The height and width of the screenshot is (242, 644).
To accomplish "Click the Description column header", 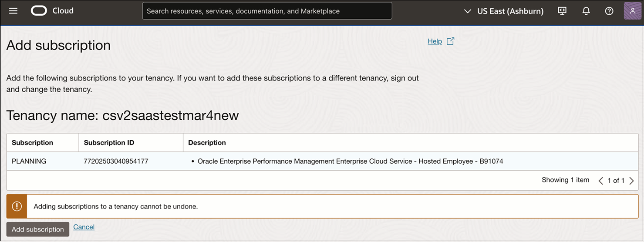I will (x=207, y=143).
